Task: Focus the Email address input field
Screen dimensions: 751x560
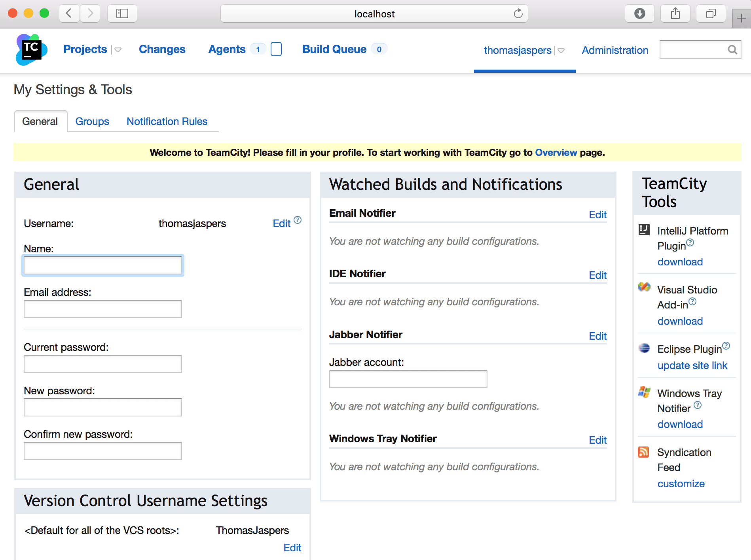Action: tap(103, 309)
